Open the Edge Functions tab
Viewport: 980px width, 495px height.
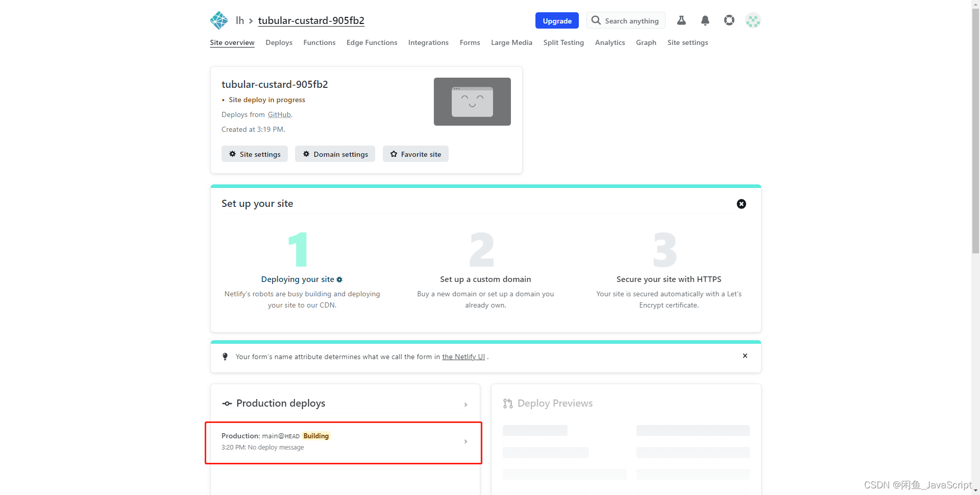pyautogui.click(x=372, y=42)
